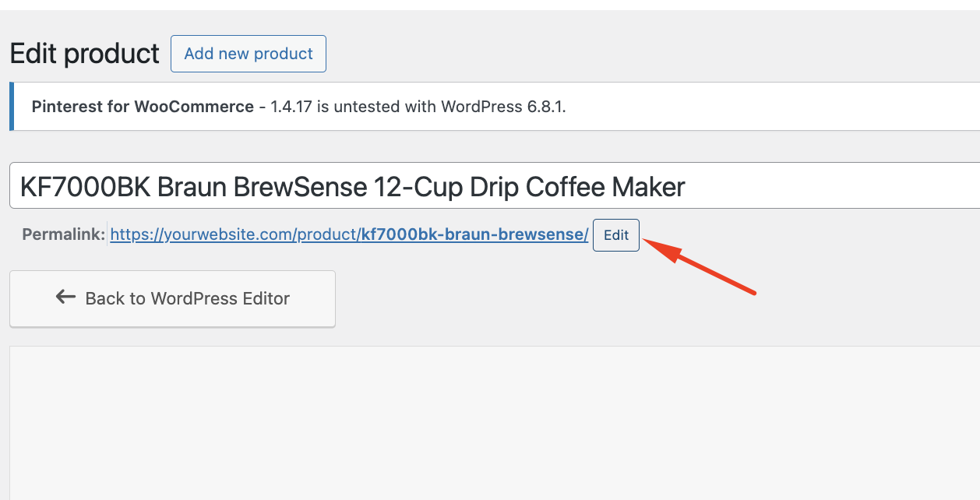Focus the product title input field
The height and width of the screenshot is (500, 980).
494,186
